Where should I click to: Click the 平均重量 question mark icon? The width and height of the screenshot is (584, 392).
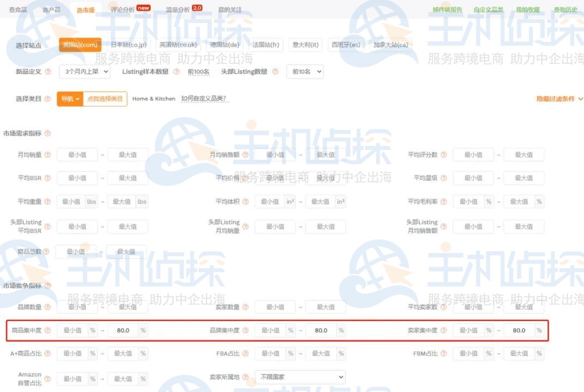(x=47, y=201)
